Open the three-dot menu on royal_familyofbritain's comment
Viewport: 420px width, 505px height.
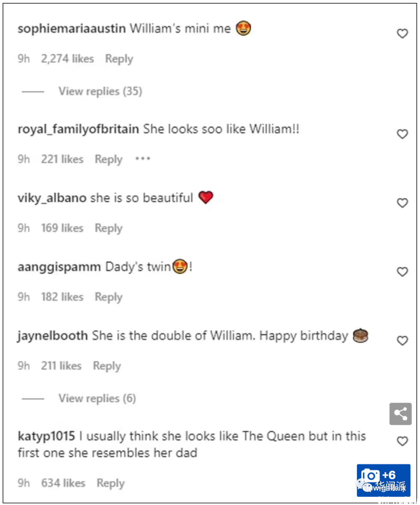[143, 159]
